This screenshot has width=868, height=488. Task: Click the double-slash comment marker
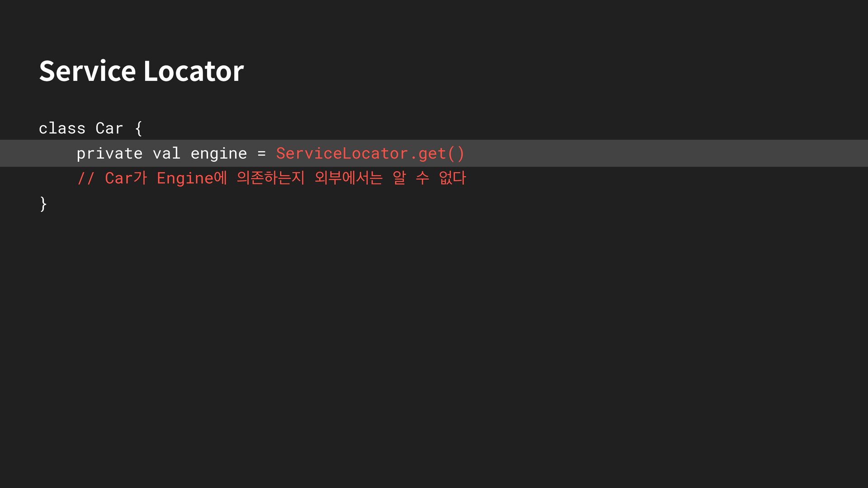85,178
